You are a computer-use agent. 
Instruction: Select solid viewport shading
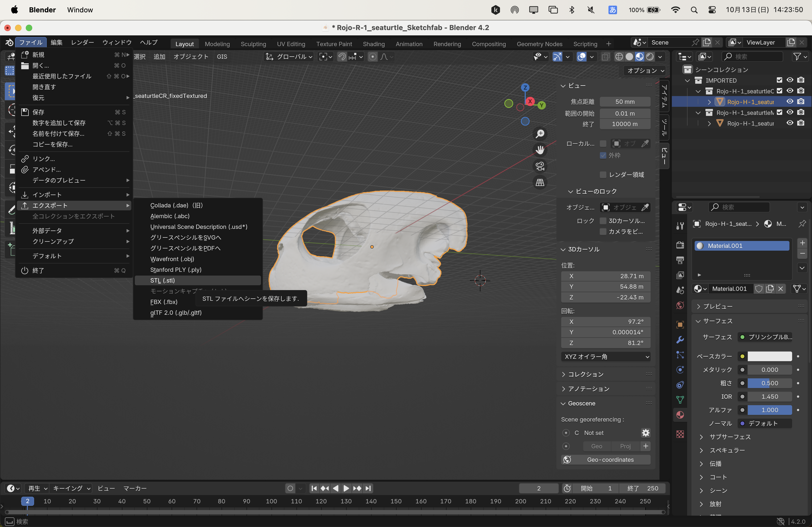tap(629, 57)
